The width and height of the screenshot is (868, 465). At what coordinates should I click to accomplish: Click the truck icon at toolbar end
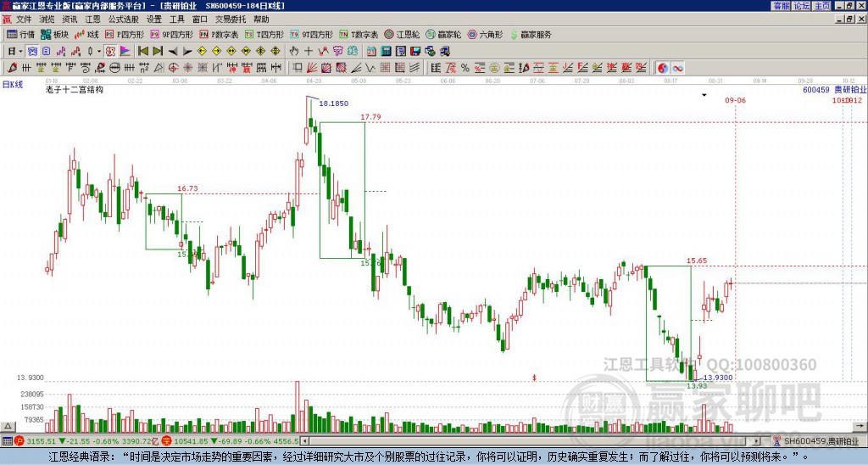445,51
